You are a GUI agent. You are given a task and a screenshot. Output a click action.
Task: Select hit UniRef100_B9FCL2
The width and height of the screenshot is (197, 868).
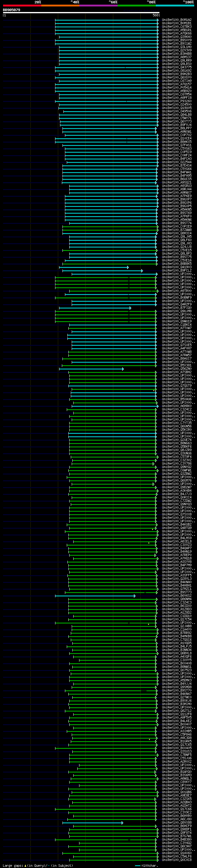pyautogui.click(x=177, y=271)
